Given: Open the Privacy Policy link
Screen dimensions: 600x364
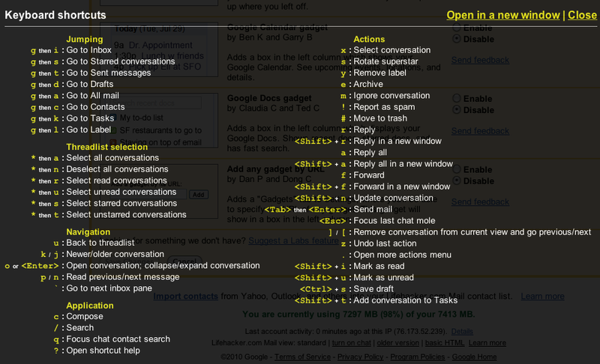Looking at the screenshot, I should click(360, 357).
